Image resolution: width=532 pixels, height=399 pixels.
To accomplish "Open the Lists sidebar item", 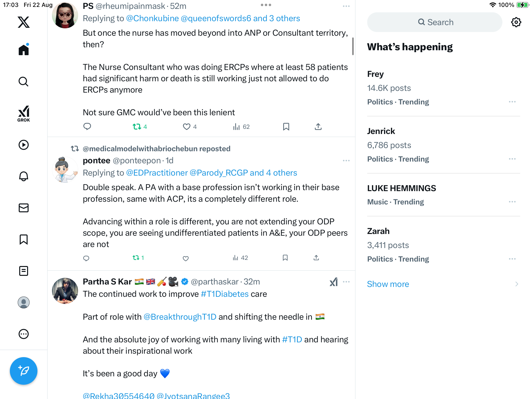I will [24, 271].
